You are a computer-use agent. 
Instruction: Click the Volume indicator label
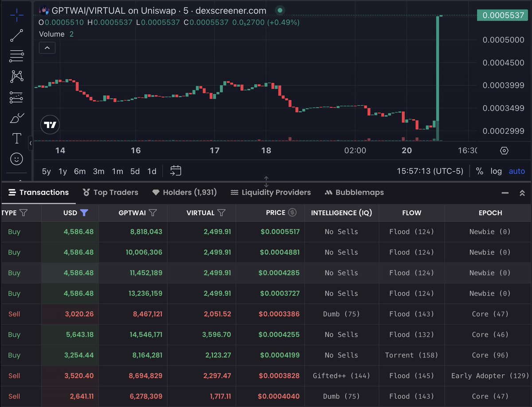click(51, 34)
